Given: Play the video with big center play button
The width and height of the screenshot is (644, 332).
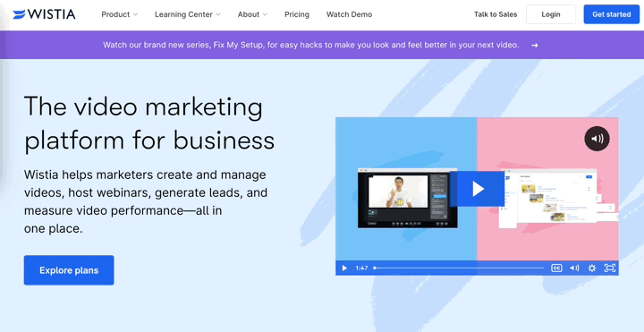Looking at the screenshot, I should click(478, 189).
